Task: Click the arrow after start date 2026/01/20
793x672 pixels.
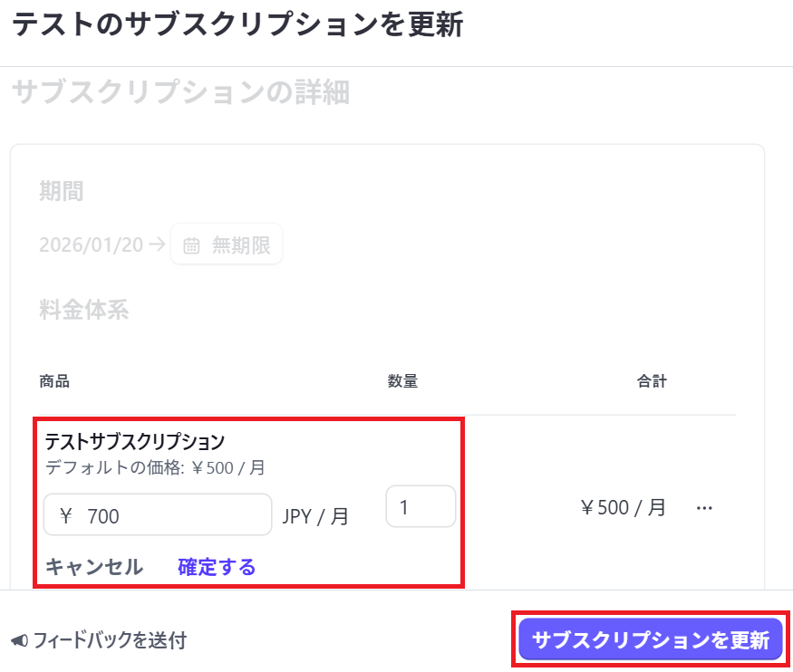Action: 157,245
